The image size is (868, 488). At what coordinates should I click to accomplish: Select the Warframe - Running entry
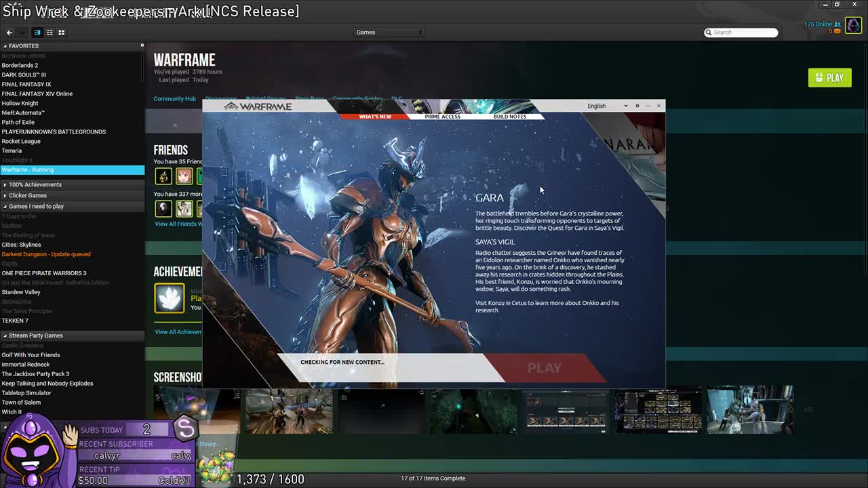click(x=72, y=169)
